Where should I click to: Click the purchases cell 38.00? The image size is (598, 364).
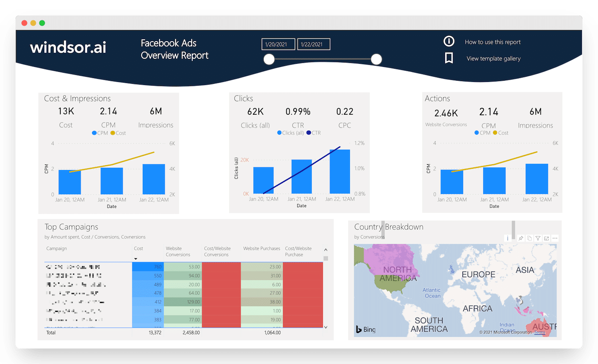262,302
